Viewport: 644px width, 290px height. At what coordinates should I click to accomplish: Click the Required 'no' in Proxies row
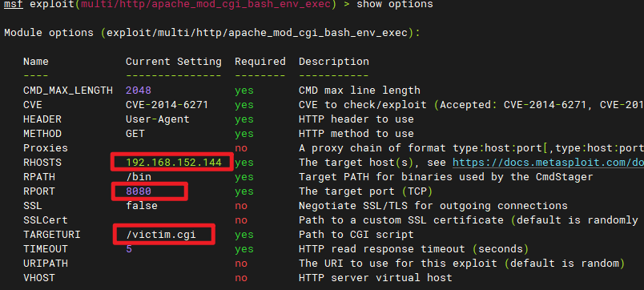241,148
